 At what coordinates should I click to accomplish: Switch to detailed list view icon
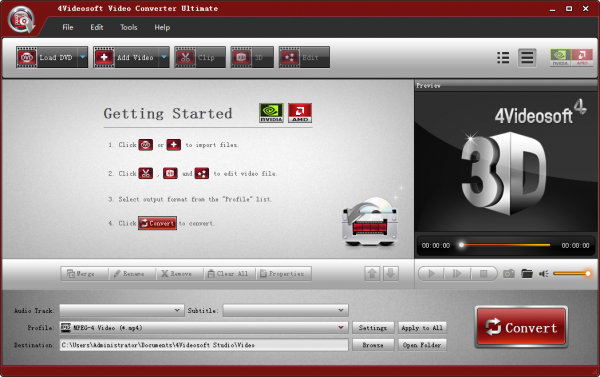click(x=503, y=58)
